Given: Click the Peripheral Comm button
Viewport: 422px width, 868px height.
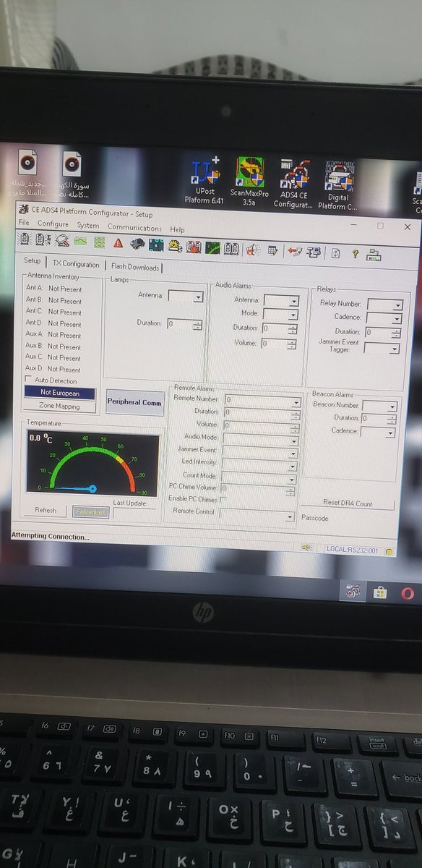Looking at the screenshot, I should pyautogui.click(x=134, y=402).
